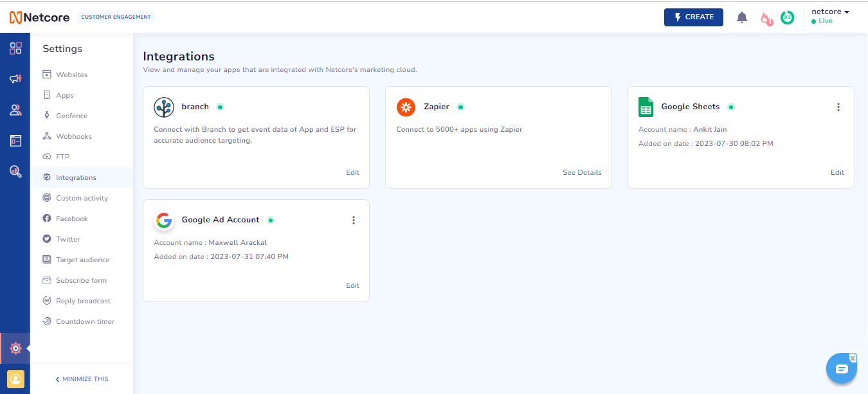
Task: Click the green status dot beside branch
Action: (220, 107)
